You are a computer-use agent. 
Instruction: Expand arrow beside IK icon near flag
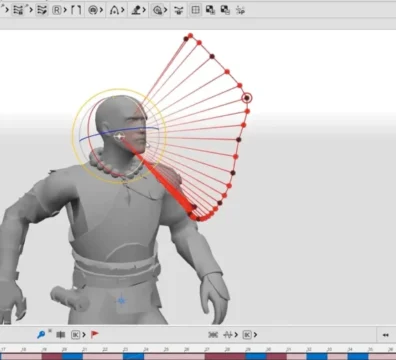point(84,335)
